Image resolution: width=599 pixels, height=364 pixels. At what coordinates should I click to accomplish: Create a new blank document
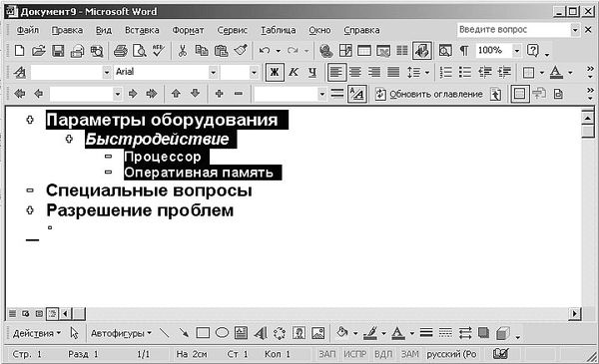click(x=19, y=51)
